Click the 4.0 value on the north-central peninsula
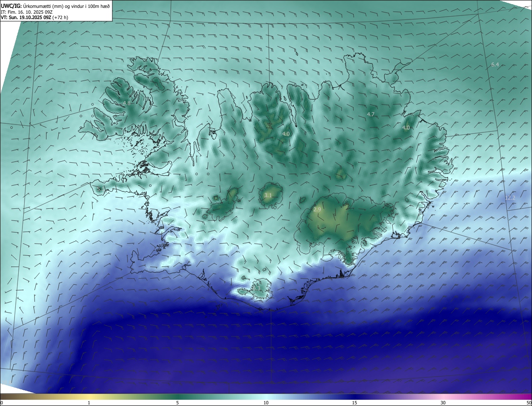The height and width of the screenshot is (406, 532). [286, 134]
